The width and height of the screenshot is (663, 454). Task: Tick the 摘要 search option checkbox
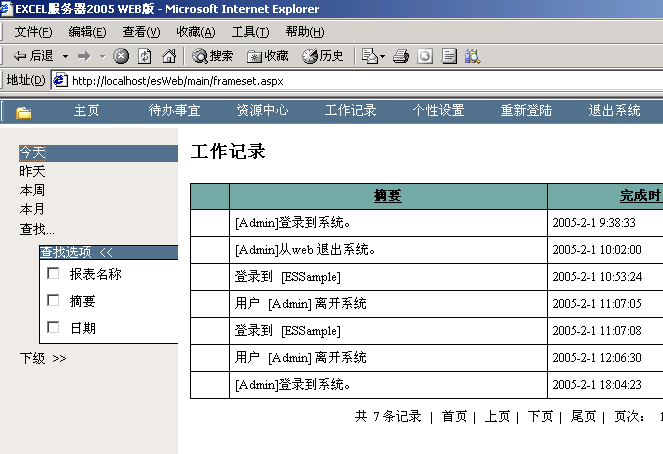(54, 300)
